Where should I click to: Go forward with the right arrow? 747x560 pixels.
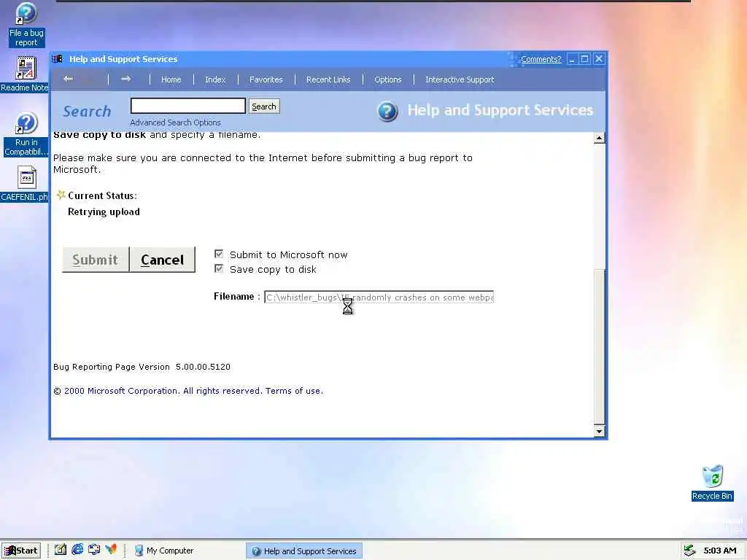coord(125,79)
